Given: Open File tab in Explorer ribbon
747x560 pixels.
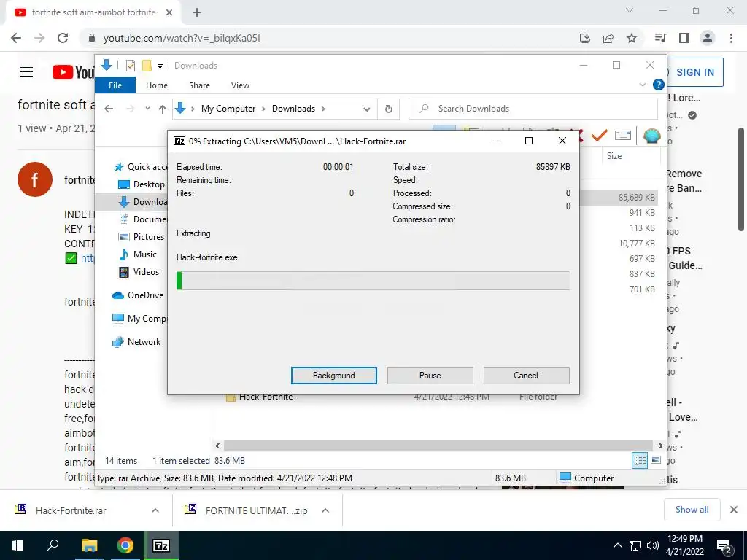Looking at the screenshot, I should pos(115,85).
